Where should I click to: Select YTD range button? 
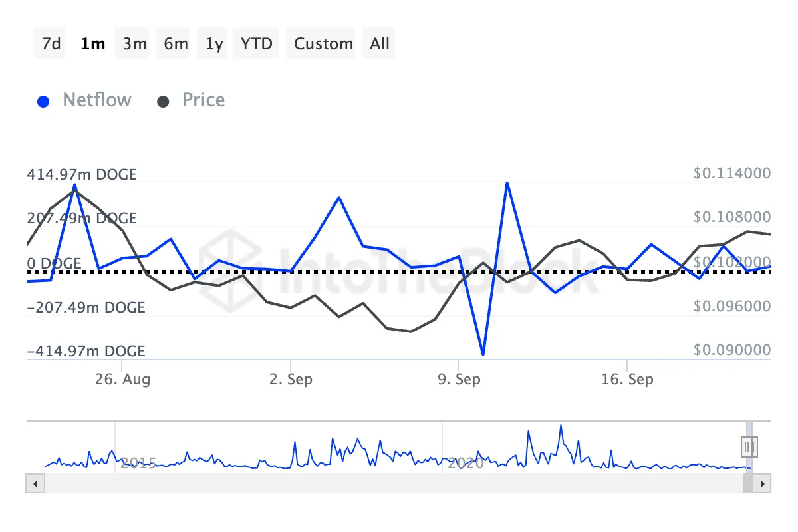257,44
